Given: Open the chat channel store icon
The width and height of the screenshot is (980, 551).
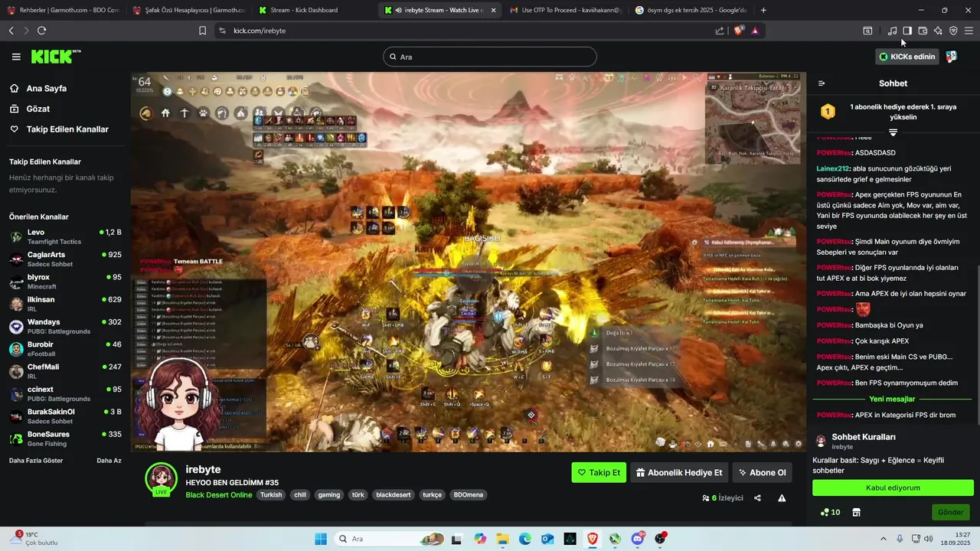Looking at the screenshot, I should click(856, 513).
